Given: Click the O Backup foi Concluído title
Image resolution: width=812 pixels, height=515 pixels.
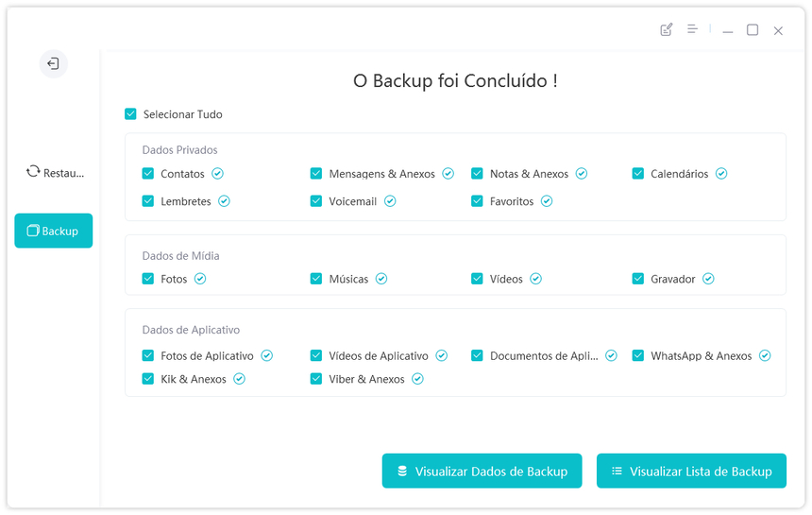Looking at the screenshot, I should coord(455,81).
